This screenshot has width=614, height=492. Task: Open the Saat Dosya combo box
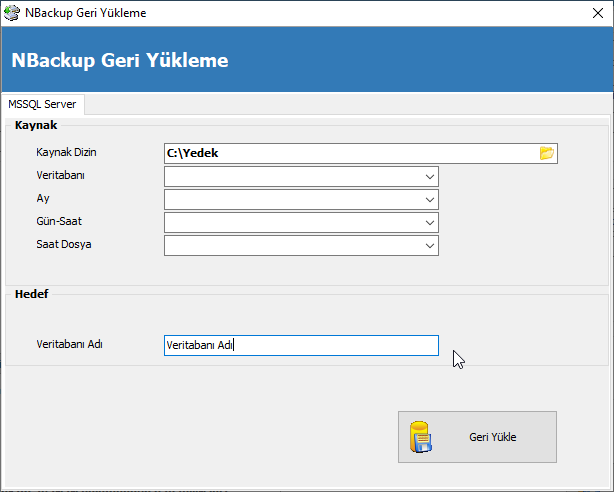(x=301, y=246)
